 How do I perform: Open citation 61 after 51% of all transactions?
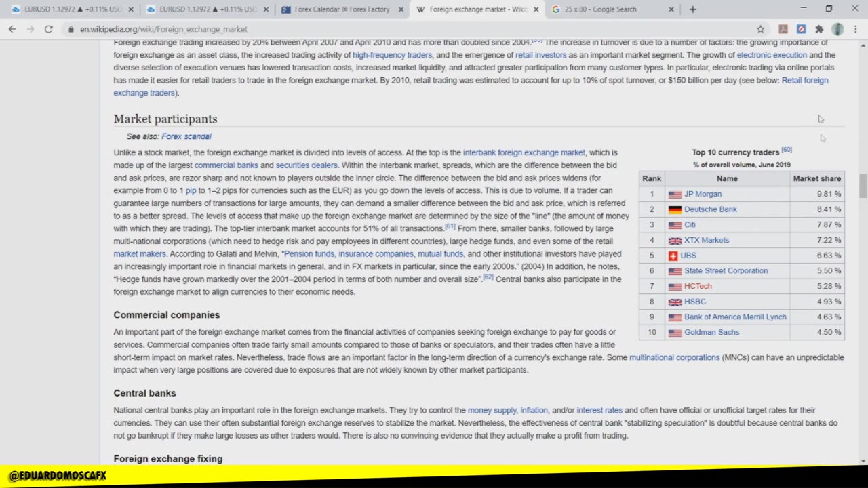coord(450,226)
